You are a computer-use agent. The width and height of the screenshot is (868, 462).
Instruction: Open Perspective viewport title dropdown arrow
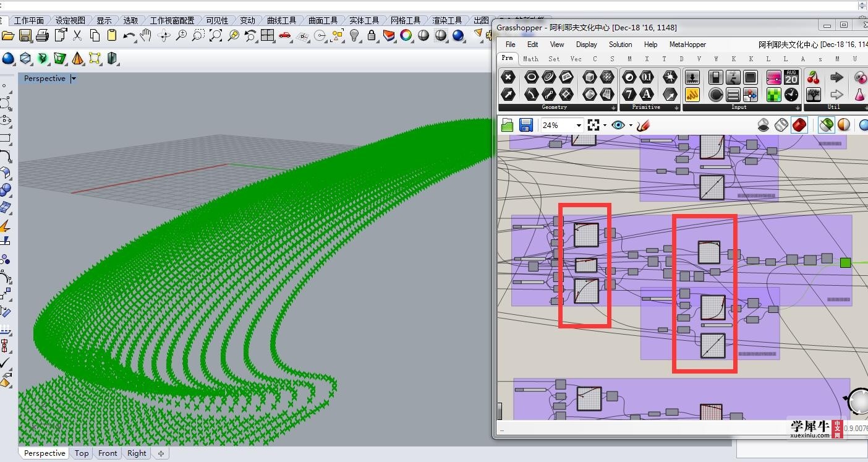(74, 79)
